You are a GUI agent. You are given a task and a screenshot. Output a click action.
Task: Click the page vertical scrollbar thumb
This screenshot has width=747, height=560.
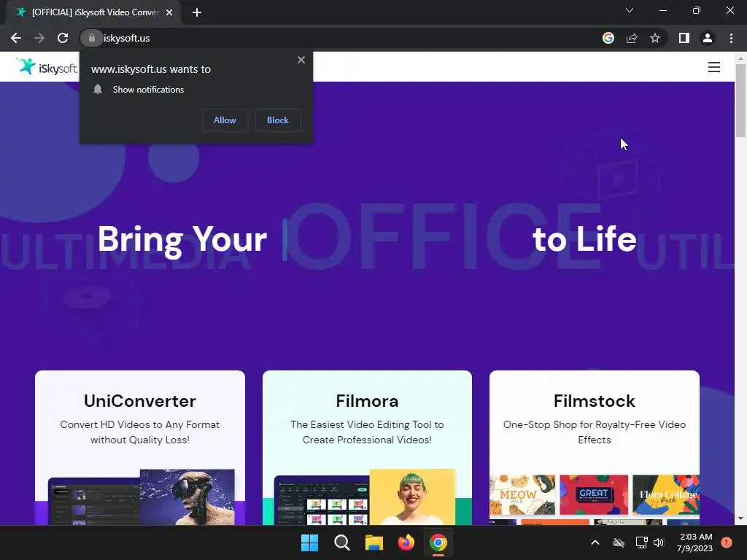click(740, 100)
